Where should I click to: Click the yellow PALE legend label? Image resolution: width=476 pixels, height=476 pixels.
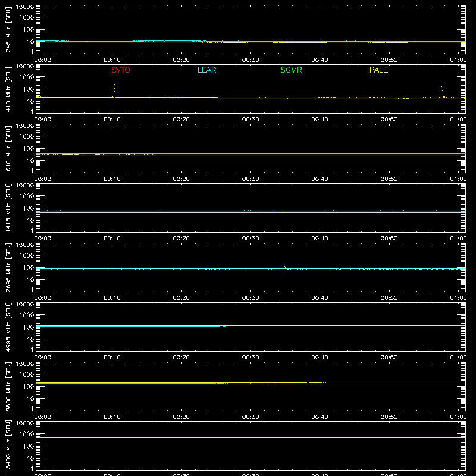click(378, 70)
